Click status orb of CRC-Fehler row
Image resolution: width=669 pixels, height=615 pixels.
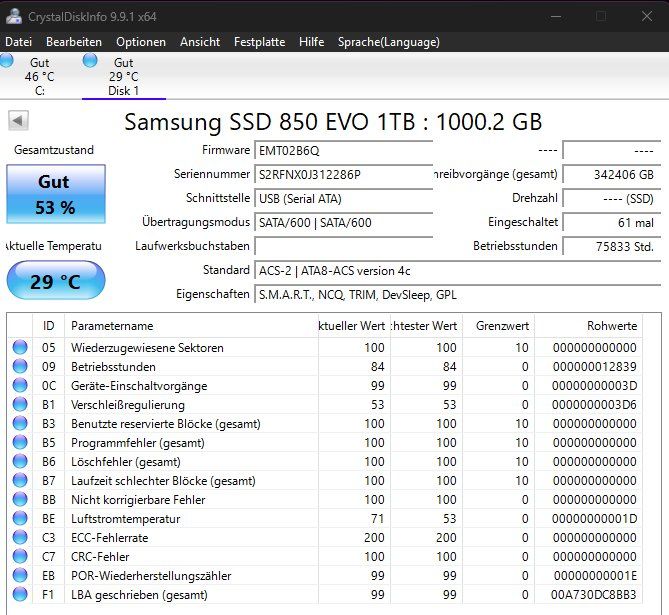pyautogui.click(x=20, y=556)
